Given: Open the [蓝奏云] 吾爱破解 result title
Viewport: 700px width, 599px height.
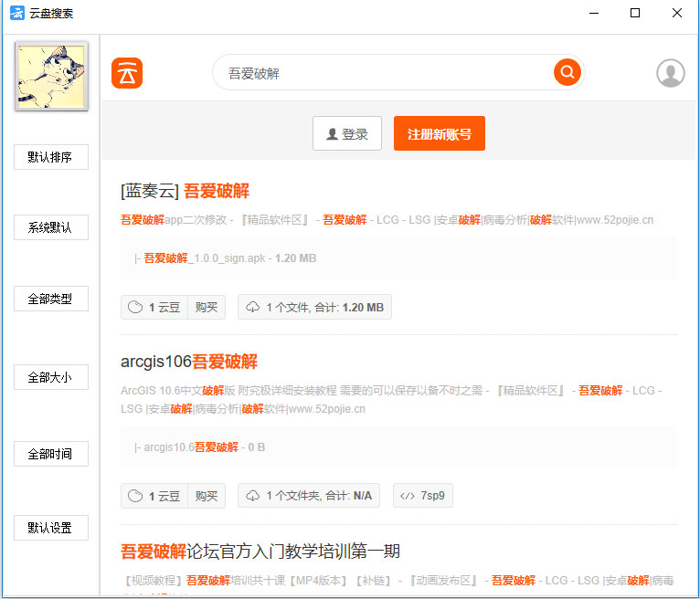Looking at the screenshot, I should tap(185, 191).
